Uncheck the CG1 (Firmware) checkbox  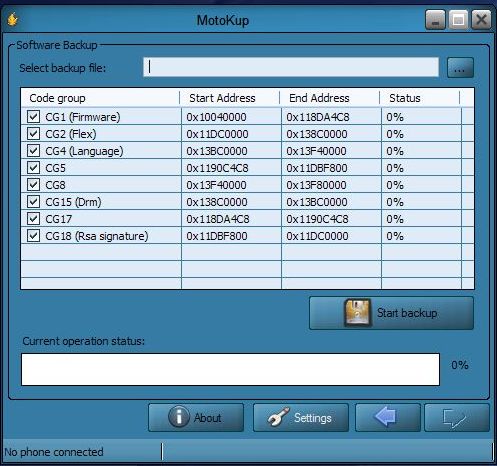(x=33, y=117)
